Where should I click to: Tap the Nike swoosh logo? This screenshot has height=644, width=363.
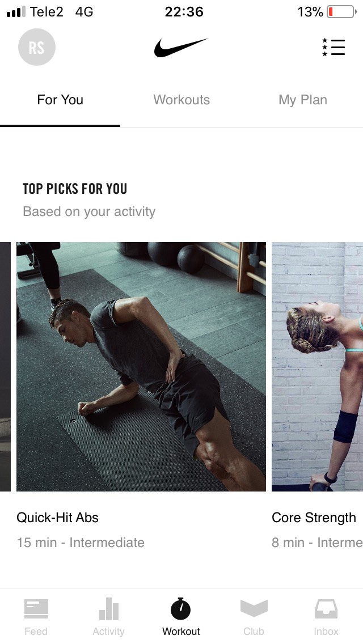pyautogui.click(x=181, y=47)
